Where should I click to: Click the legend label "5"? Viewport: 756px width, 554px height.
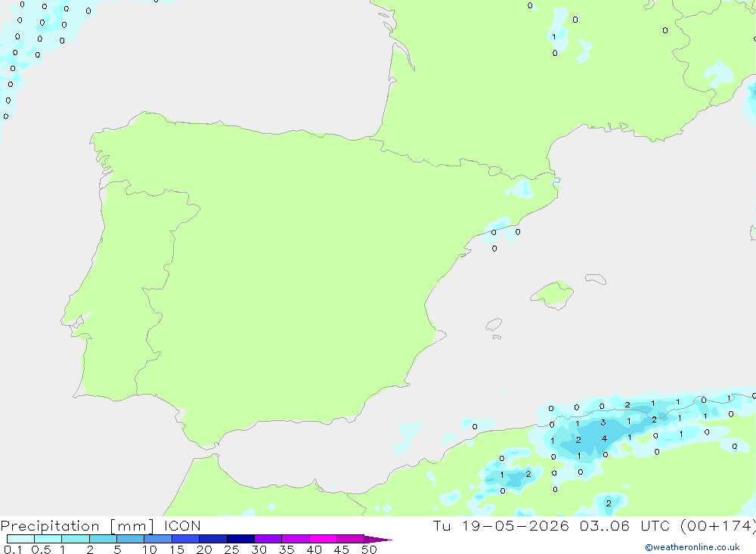pos(117,549)
